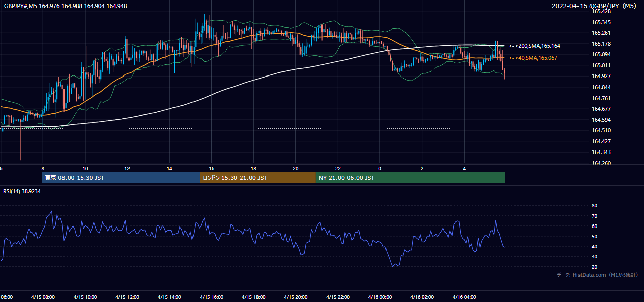Click RSI scale level 40
The width and height of the screenshot is (644, 302).
(594, 246)
